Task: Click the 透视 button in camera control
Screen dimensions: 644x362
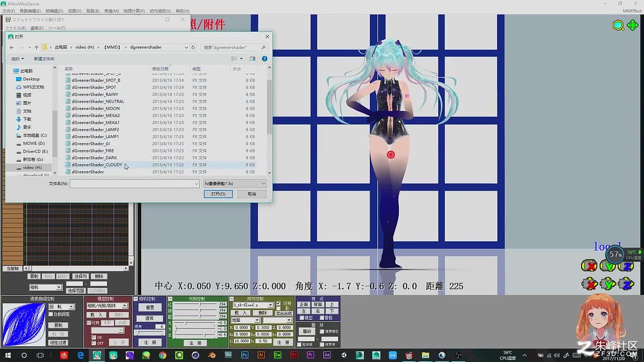Action: point(150,318)
